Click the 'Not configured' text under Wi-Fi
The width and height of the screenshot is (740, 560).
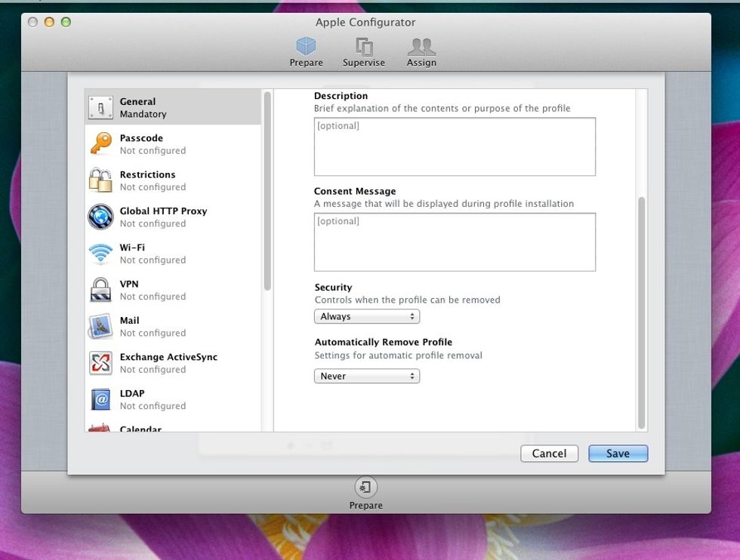153,260
